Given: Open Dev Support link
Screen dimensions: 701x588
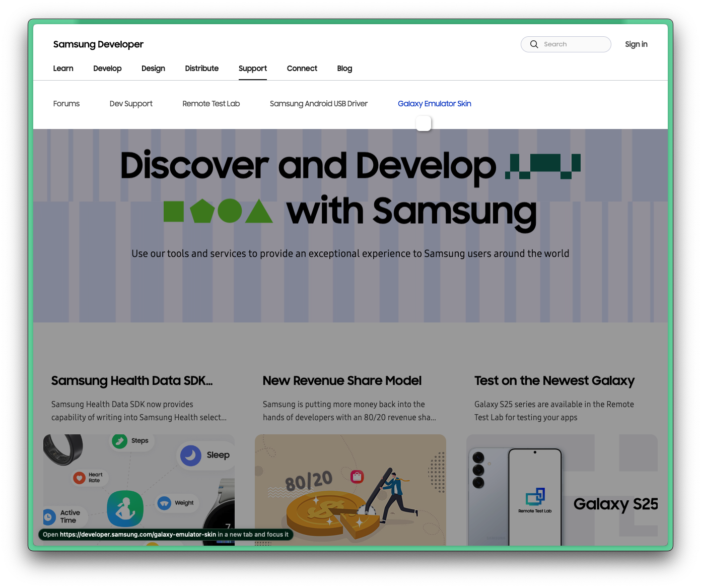Looking at the screenshot, I should click(131, 104).
